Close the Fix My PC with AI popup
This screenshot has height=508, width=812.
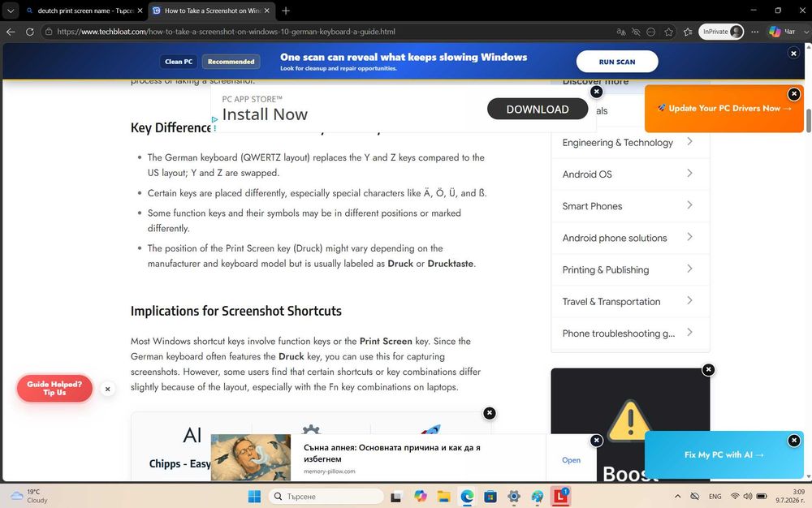[x=793, y=440]
